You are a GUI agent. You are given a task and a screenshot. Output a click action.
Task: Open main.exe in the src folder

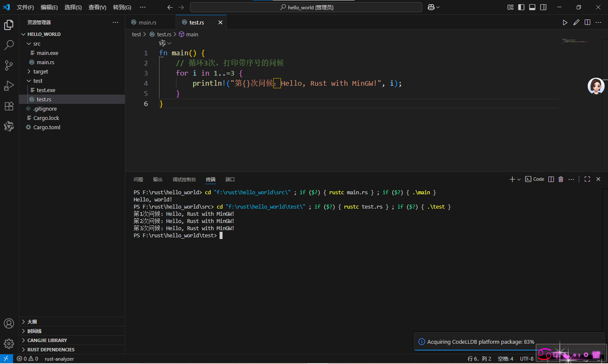click(x=72, y=53)
